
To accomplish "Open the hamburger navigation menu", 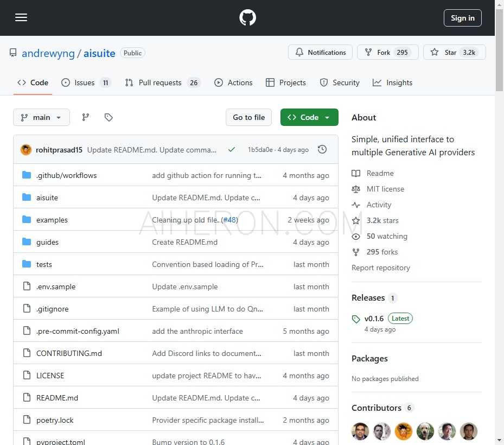I will [x=21, y=18].
